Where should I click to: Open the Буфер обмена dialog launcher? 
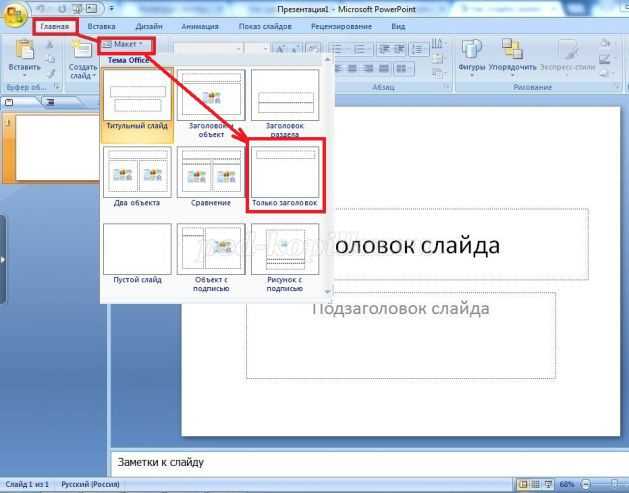point(57,86)
